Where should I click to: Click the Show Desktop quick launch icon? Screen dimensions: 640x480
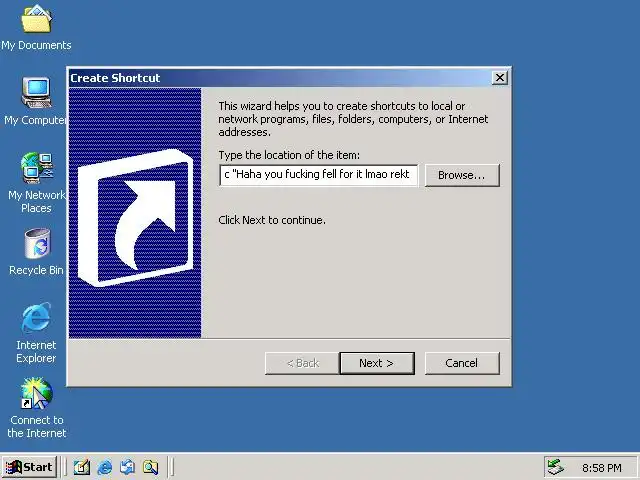(82, 467)
